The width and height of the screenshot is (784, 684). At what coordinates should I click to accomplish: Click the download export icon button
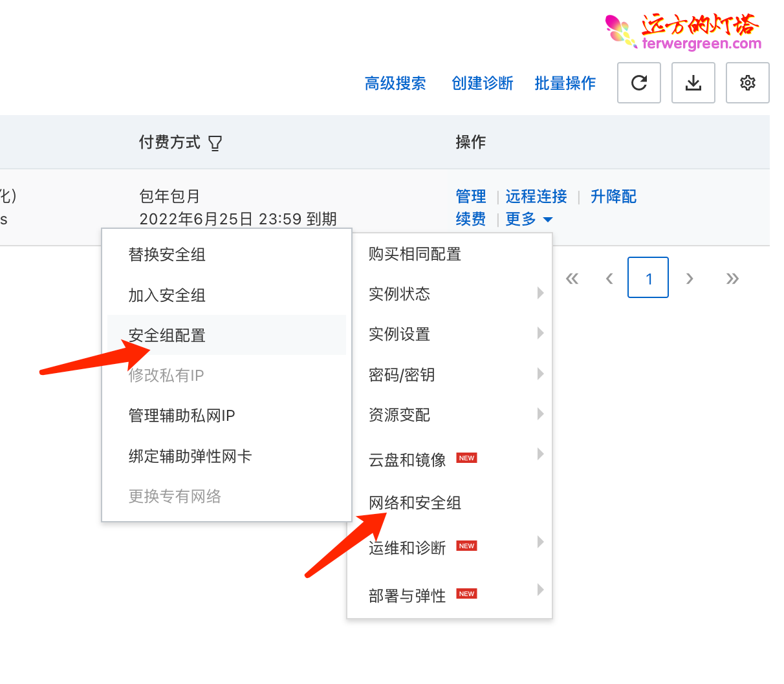point(693,83)
